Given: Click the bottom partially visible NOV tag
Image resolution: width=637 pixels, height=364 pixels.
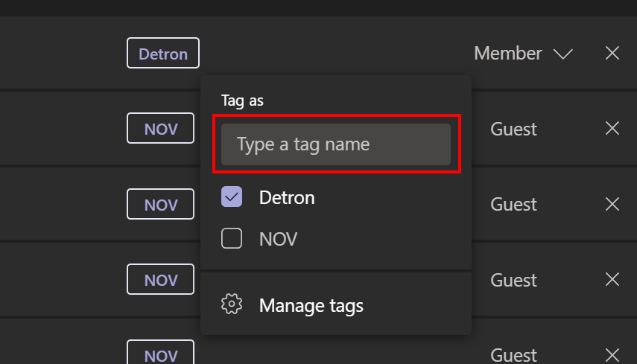Looking at the screenshot, I should tap(160, 352).
